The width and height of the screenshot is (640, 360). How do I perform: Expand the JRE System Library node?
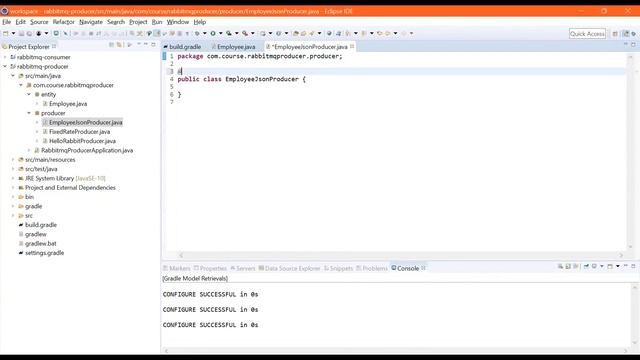point(13,178)
